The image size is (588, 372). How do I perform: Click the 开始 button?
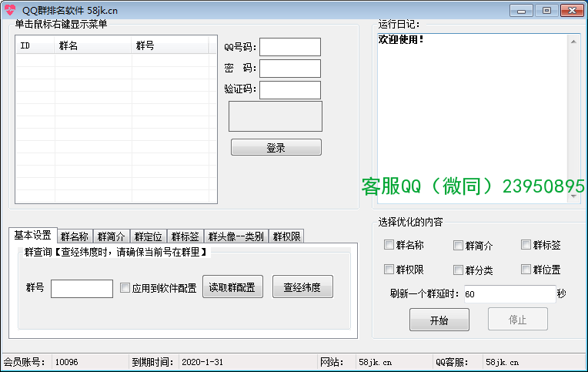(x=439, y=320)
